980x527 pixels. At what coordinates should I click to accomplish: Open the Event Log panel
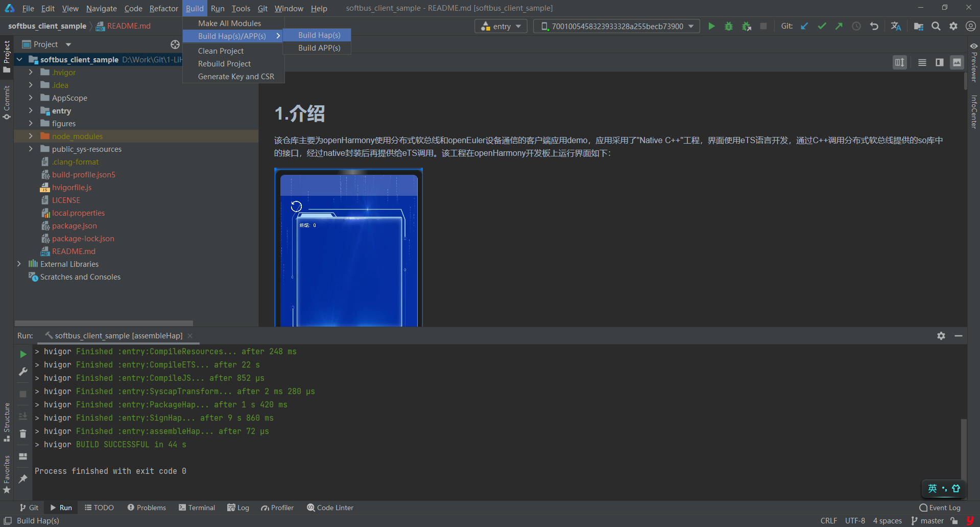click(x=940, y=508)
